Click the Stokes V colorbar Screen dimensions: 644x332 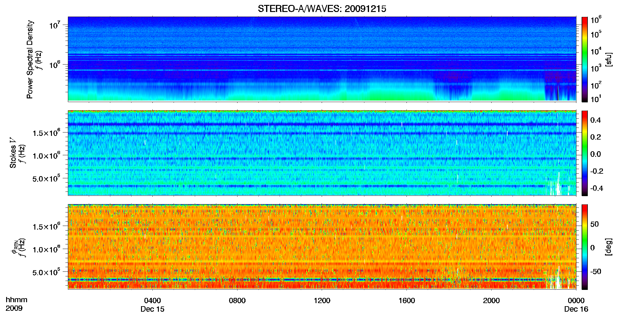[585, 153]
